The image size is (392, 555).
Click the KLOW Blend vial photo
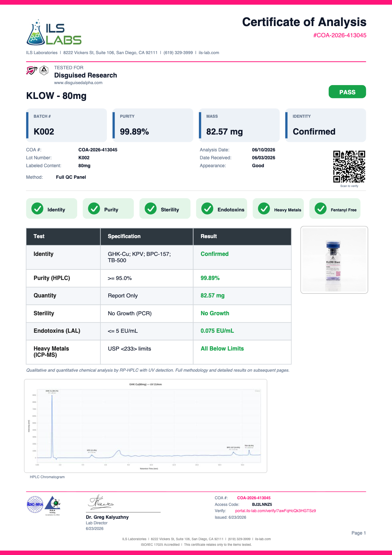click(x=334, y=260)
